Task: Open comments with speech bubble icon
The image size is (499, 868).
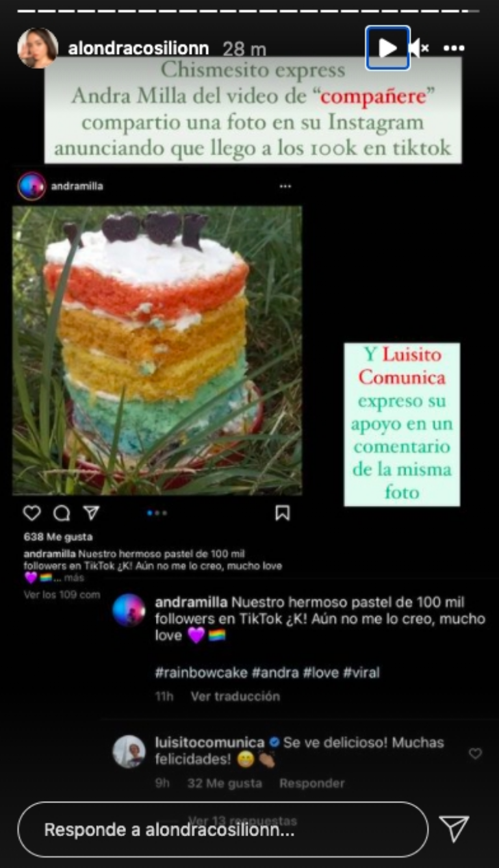Action: tap(62, 513)
